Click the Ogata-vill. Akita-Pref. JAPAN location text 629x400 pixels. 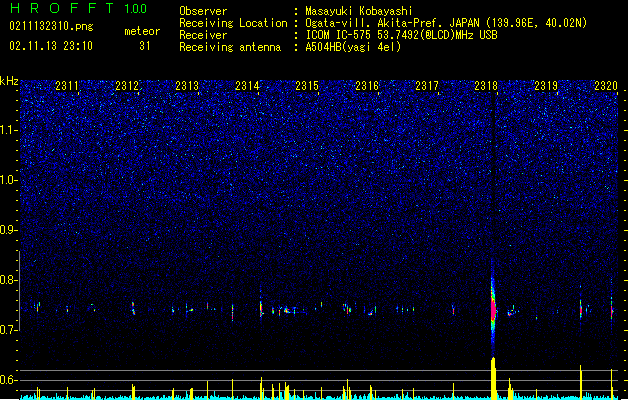coord(446,23)
